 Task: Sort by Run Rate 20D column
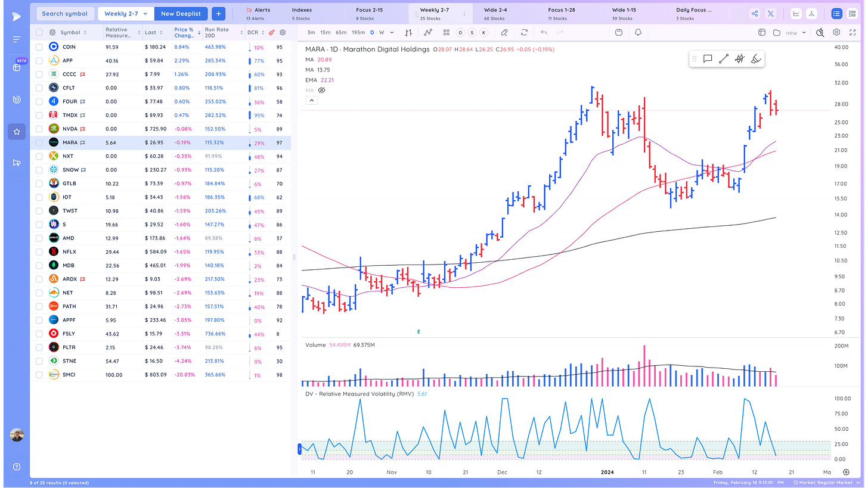[x=224, y=33]
